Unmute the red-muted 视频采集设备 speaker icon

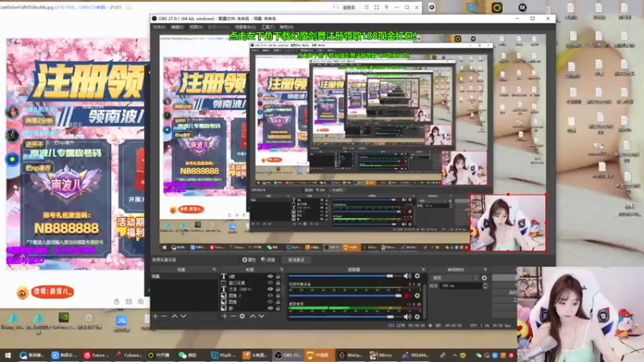[407, 296]
